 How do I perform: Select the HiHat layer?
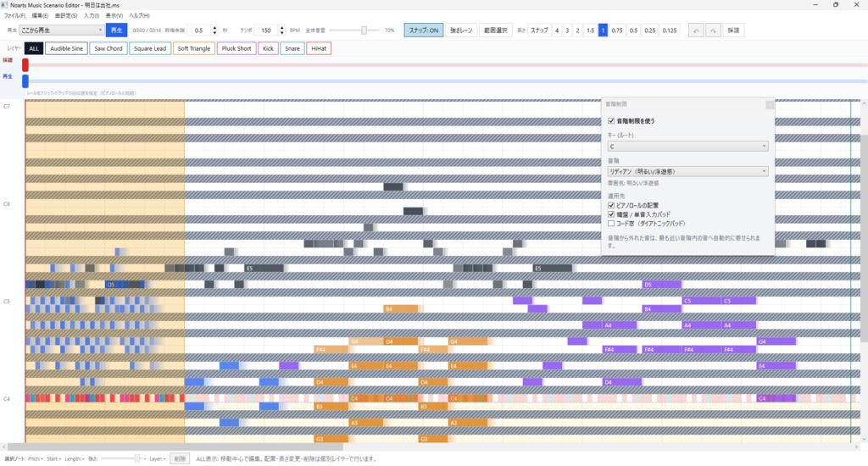(x=319, y=48)
